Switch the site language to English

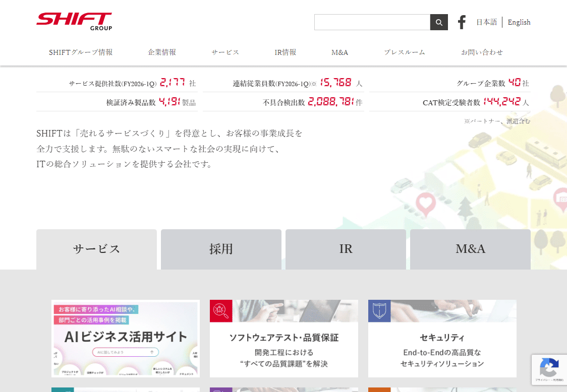(x=519, y=22)
